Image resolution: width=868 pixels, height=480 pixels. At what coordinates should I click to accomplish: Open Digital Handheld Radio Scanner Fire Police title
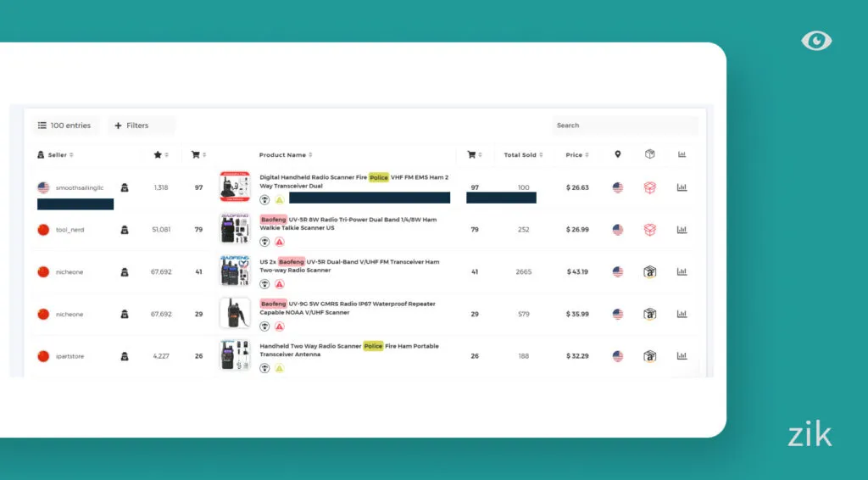click(x=354, y=181)
